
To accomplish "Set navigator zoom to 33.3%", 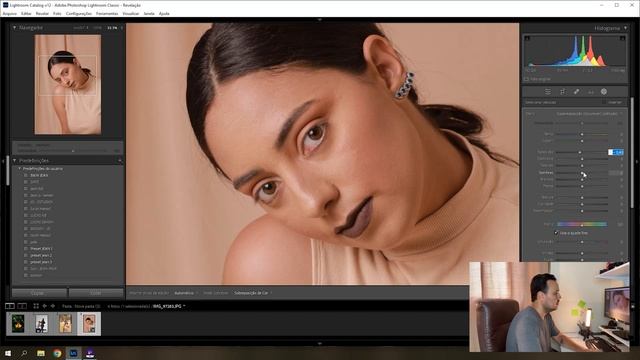I will (112, 28).
